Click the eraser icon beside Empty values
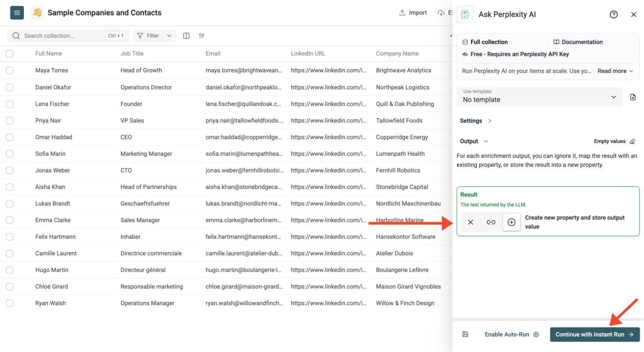Viewport: 644px width, 352px height. pyautogui.click(x=632, y=141)
